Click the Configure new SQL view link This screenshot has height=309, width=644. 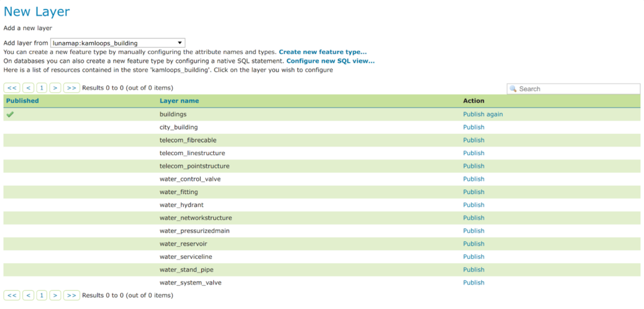(x=330, y=61)
